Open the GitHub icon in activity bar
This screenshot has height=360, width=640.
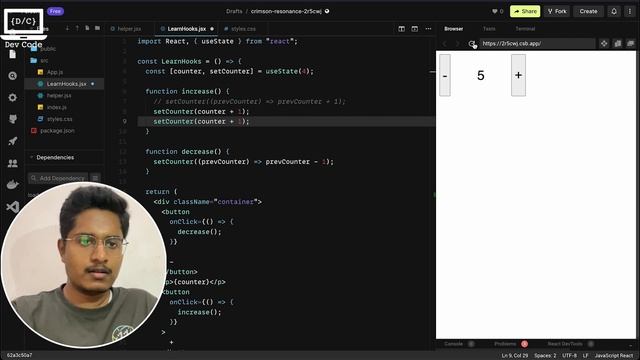pos(12,119)
